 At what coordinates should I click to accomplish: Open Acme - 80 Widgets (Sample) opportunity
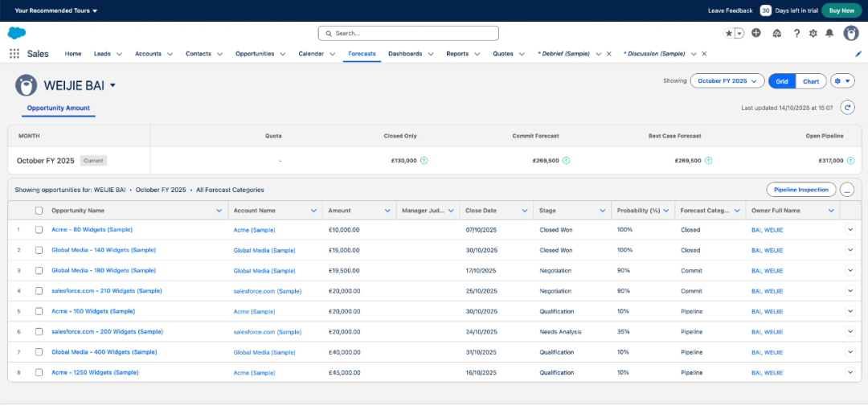coord(92,229)
